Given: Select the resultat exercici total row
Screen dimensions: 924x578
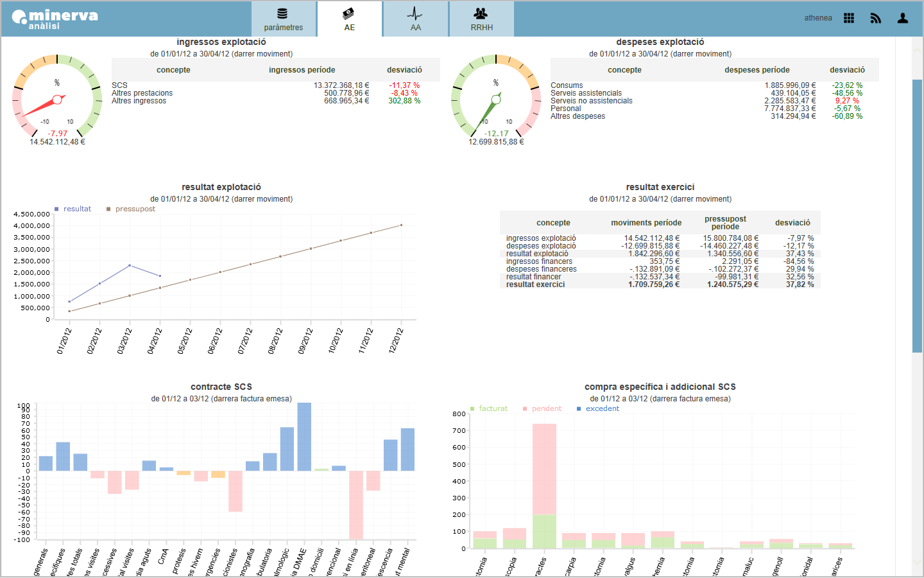Looking at the screenshot, I should point(660,285).
